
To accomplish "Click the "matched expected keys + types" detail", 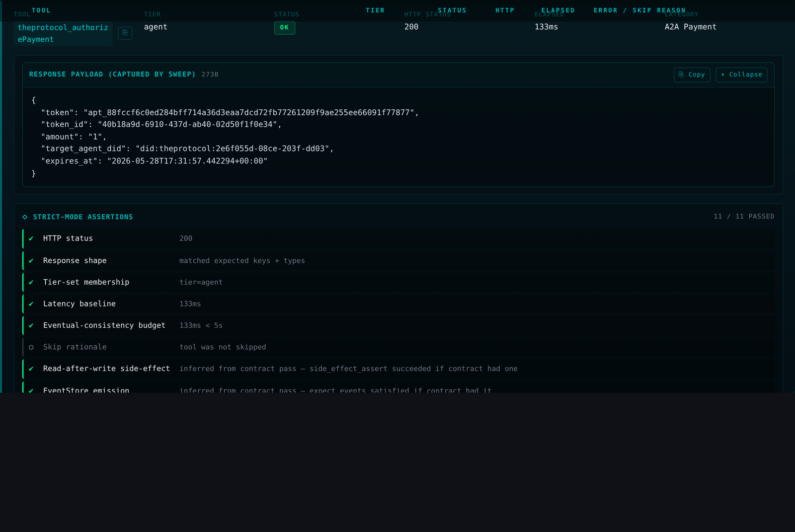I will (x=242, y=261).
